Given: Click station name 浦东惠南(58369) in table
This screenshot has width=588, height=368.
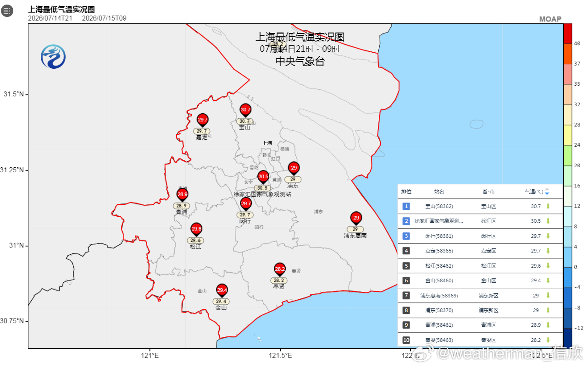Looking at the screenshot, I should pyautogui.click(x=439, y=296).
